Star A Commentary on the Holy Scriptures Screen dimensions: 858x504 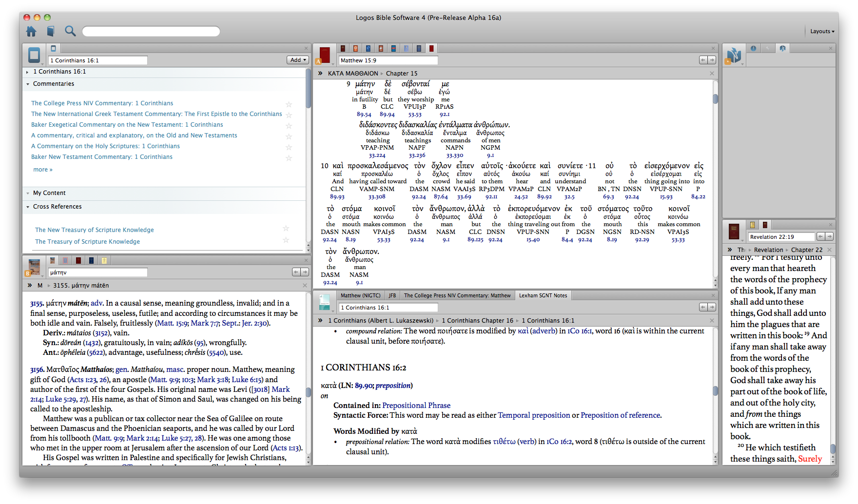[x=289, y=147]
